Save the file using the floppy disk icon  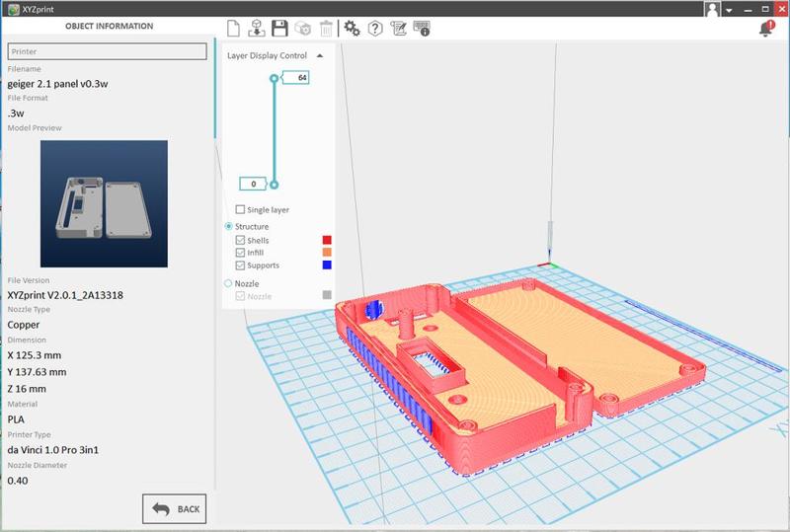[x=279, y=29]
